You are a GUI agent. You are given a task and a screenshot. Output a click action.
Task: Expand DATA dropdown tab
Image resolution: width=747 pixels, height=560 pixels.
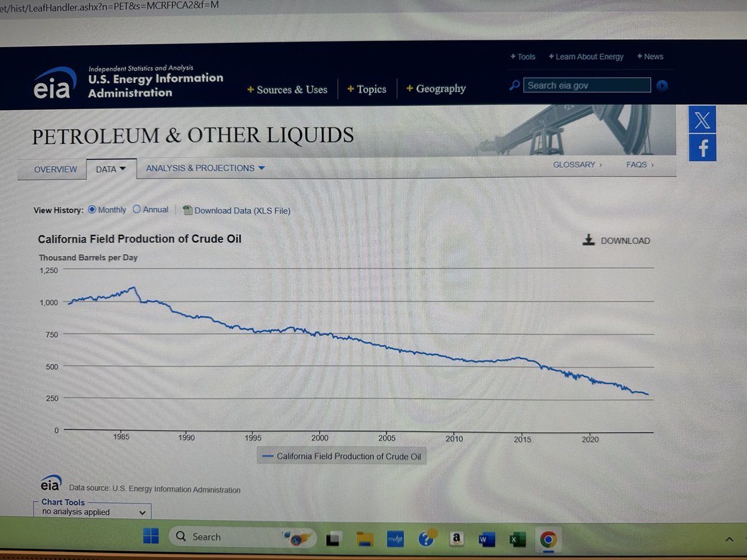111,169
